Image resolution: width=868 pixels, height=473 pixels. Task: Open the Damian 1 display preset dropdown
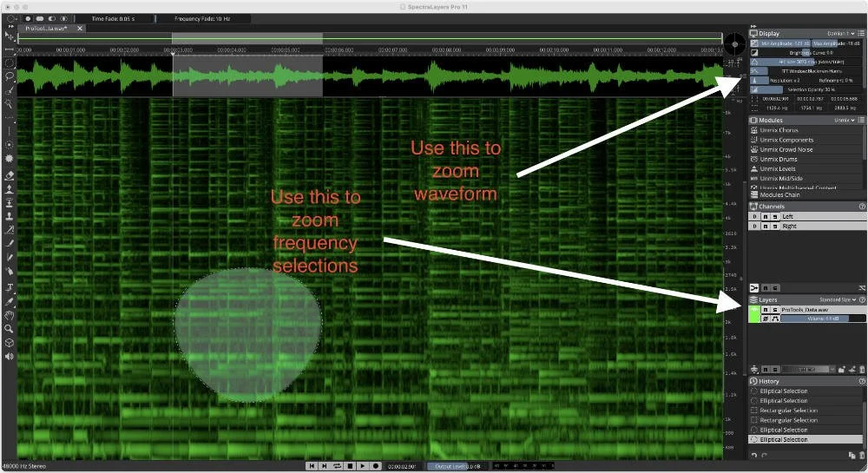pos(841,33)
